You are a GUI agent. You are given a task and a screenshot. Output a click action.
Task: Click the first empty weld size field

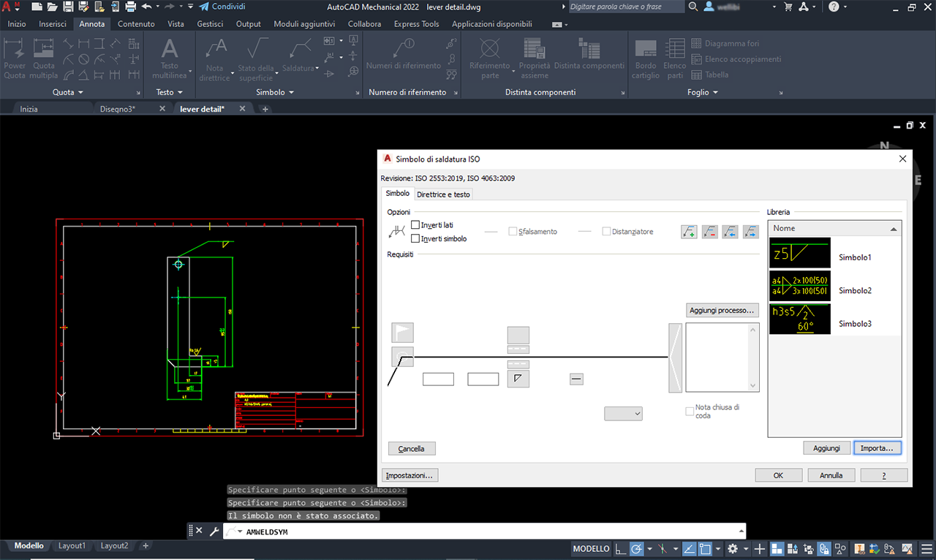coord(438,379)
